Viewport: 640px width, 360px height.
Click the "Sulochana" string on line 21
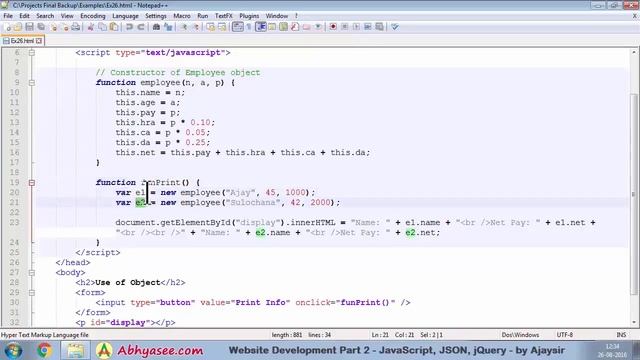(253, 202)
